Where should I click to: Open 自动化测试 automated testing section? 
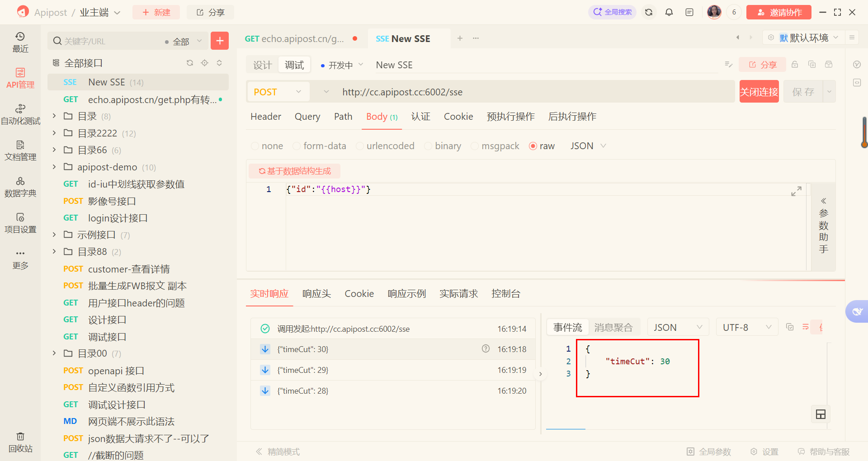20,114
